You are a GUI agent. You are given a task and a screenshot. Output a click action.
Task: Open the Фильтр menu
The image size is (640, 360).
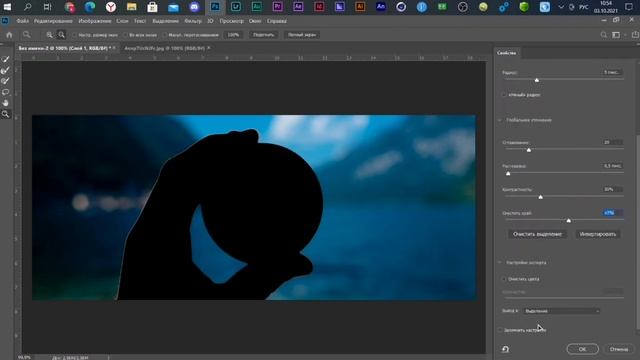(x=193, y=21)
